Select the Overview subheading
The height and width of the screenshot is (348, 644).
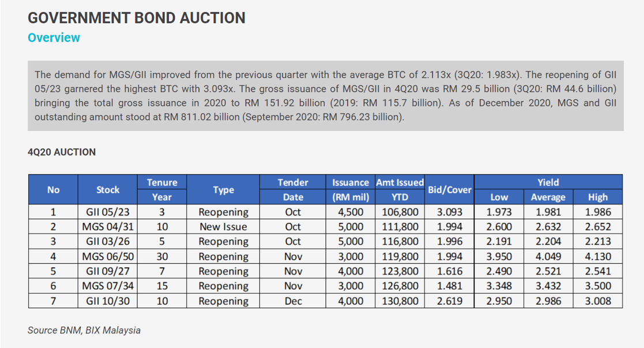(54, 38)
